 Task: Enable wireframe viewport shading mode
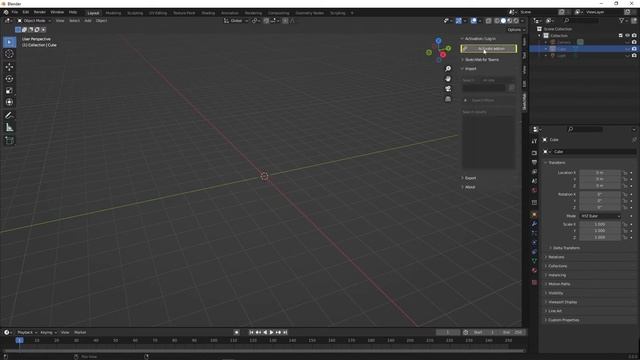coord(497,21)
